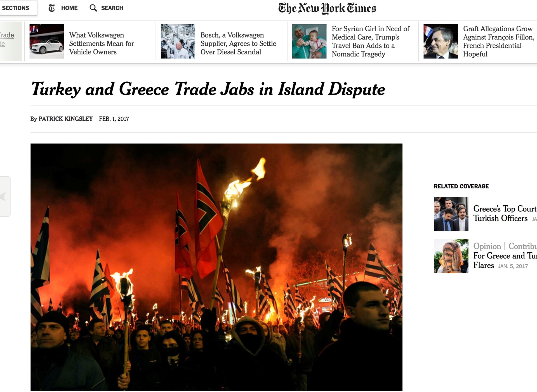Open the Volkswagen white car thumbnail
537x392 pixels.
(x=47, y=41)
